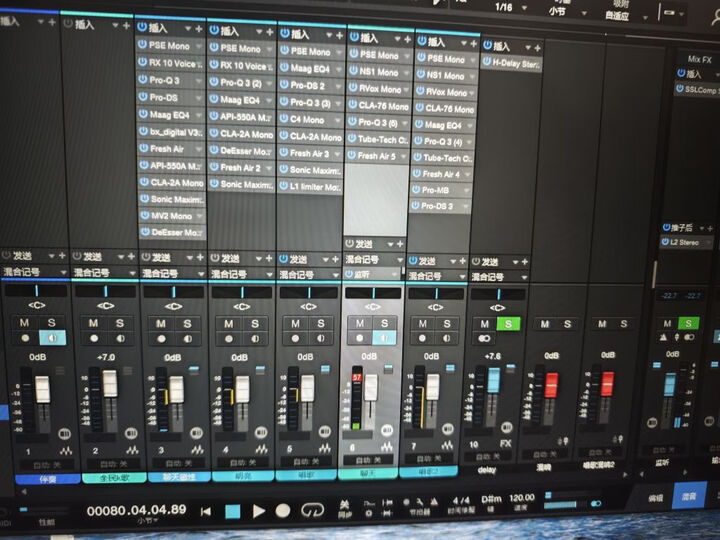Click the 120.00 tempo value

[522, 498]
